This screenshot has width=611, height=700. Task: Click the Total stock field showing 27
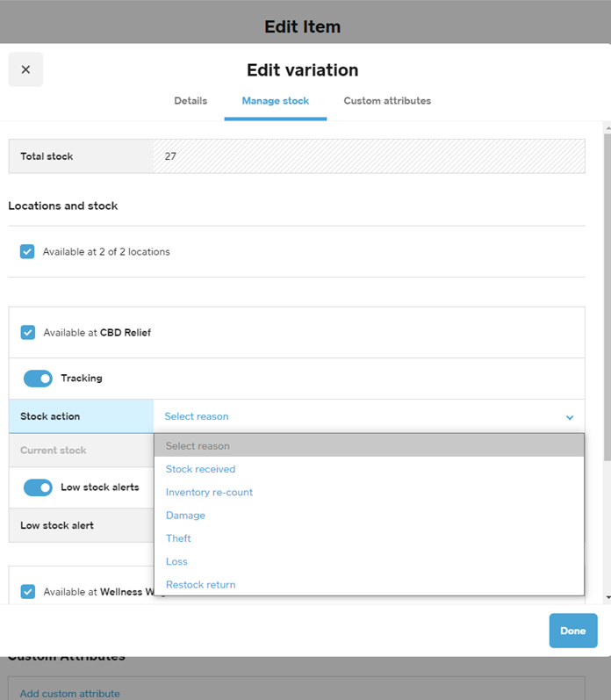368,156
